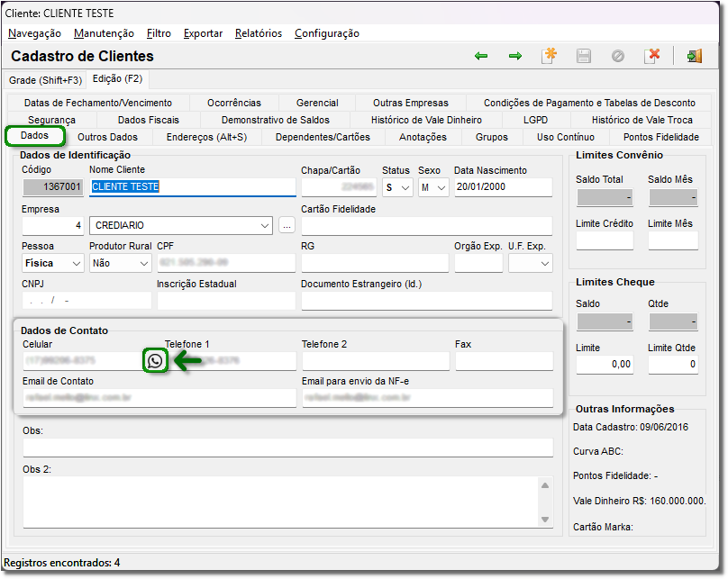The image size is (728, 579).
Task: Click the Obs: text field
Action: (x=287, y=448)
